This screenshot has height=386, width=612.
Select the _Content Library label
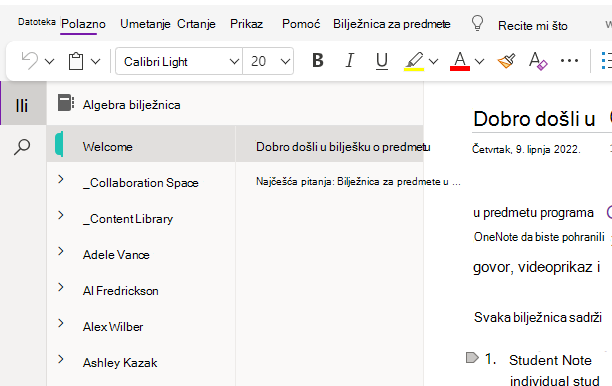point(128,219)
